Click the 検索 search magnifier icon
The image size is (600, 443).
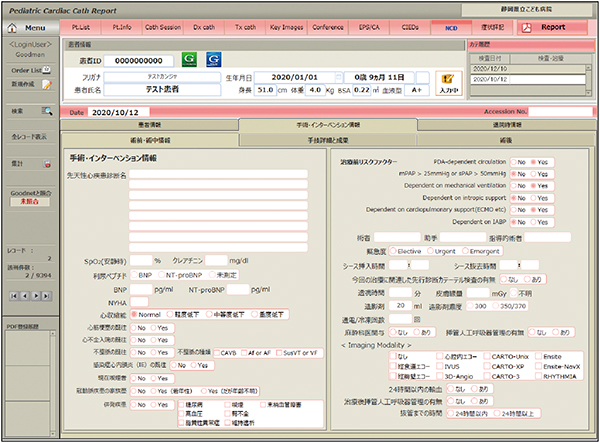tap(46, 111)
